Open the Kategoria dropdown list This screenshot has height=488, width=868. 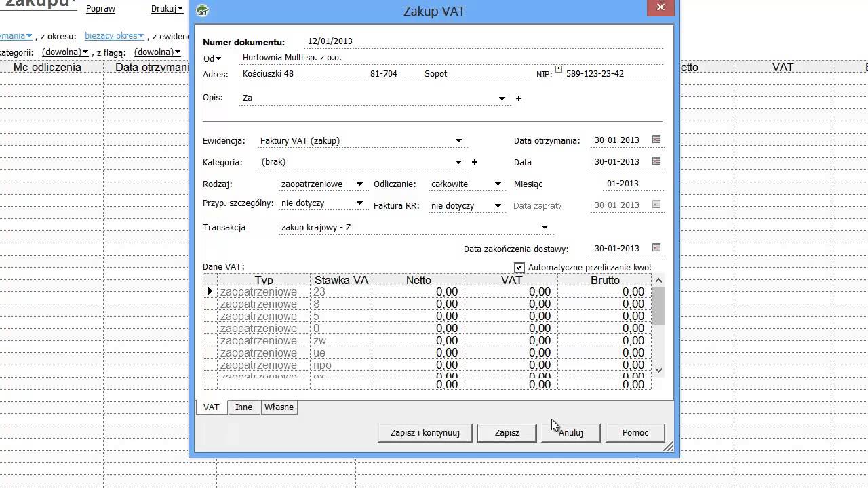458,163
